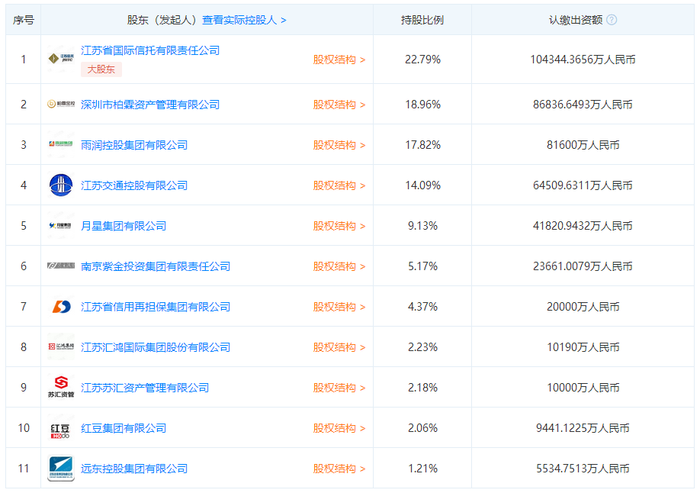Select the 17.82% shareholding cell
Screen dimensions: 700x493
[422, 145]
